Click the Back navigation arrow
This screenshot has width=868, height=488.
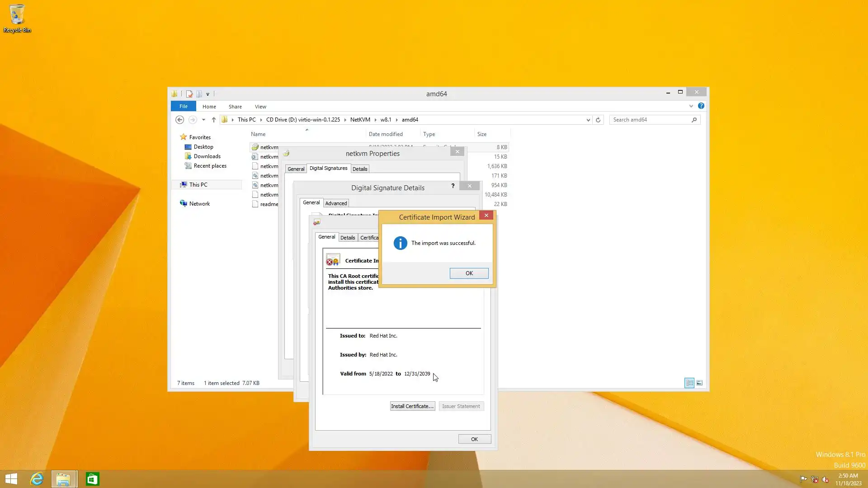coord(179,120)
